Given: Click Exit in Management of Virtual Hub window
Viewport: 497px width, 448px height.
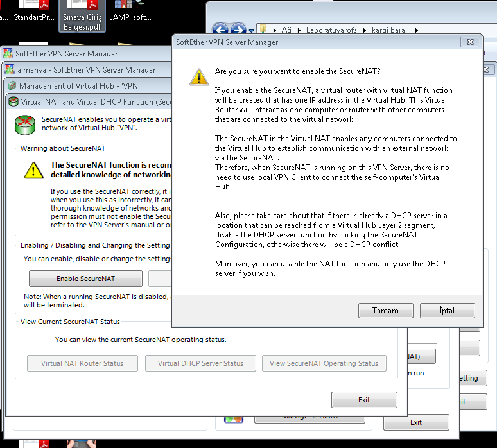Looking at the screenshot, I should pos(416,422).
